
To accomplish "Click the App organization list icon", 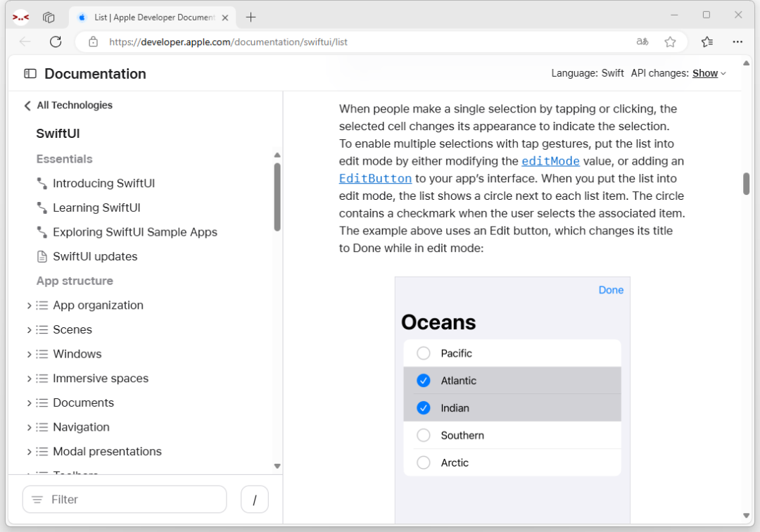I will [42, 305].
